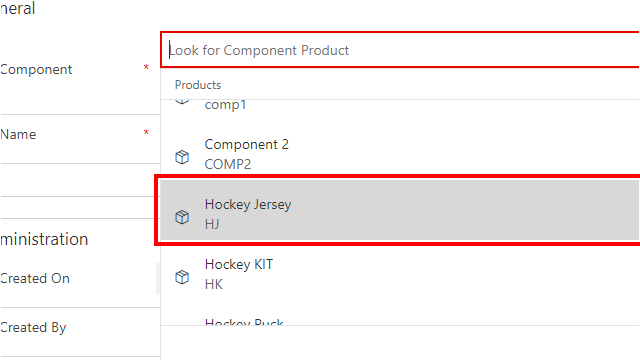Click the HK product code text
640x360 pixels.
pyautogui.click(x=214, y=284)
